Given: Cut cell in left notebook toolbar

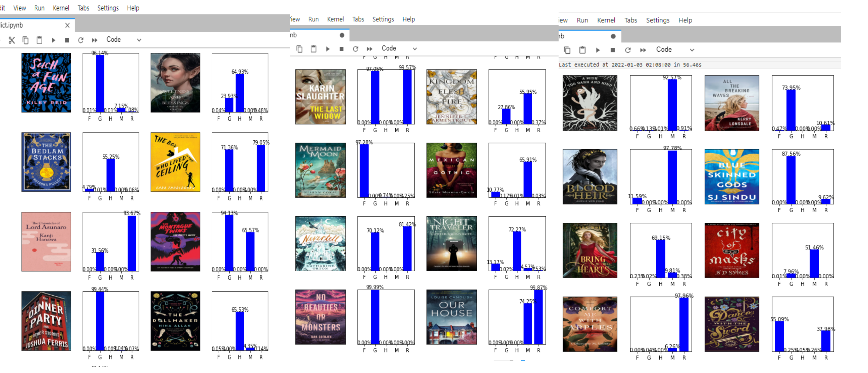Looking at the screenshot, I should coord(12,40).
